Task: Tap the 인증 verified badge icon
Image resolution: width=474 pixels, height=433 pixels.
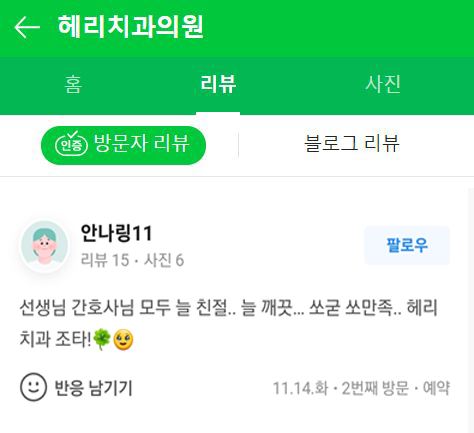Action: point(71,145)
